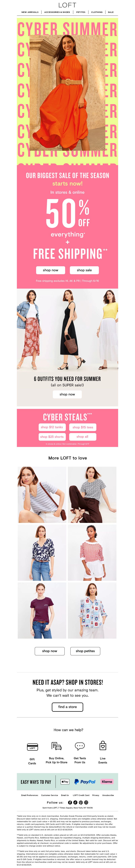Select the Apple Pay payment badge
The width and height of the screenshot is (135, 868).
65,782
